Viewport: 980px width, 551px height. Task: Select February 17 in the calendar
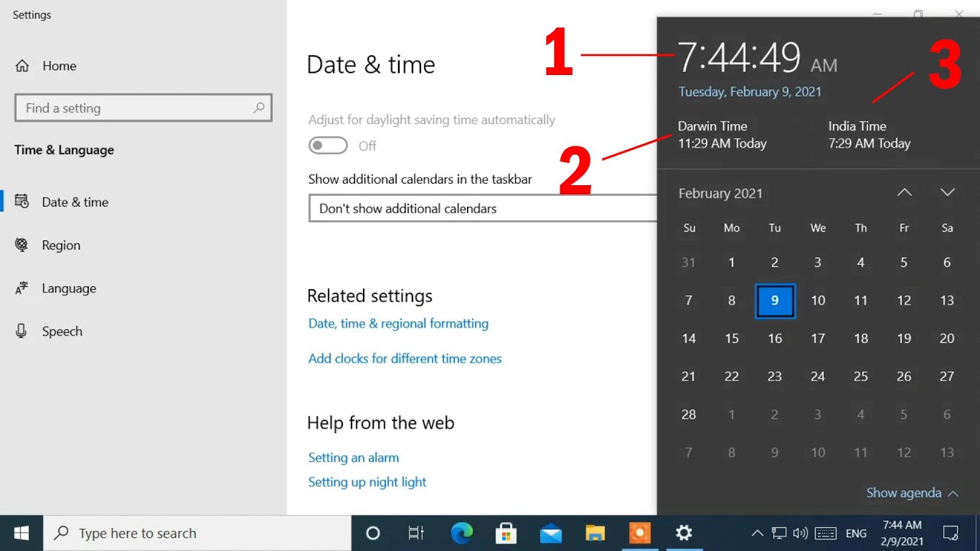[x=818, y=338]
